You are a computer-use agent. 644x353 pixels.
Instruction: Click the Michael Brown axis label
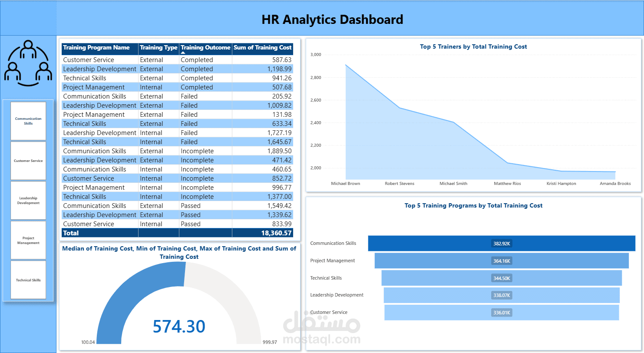tap(346, 184)
